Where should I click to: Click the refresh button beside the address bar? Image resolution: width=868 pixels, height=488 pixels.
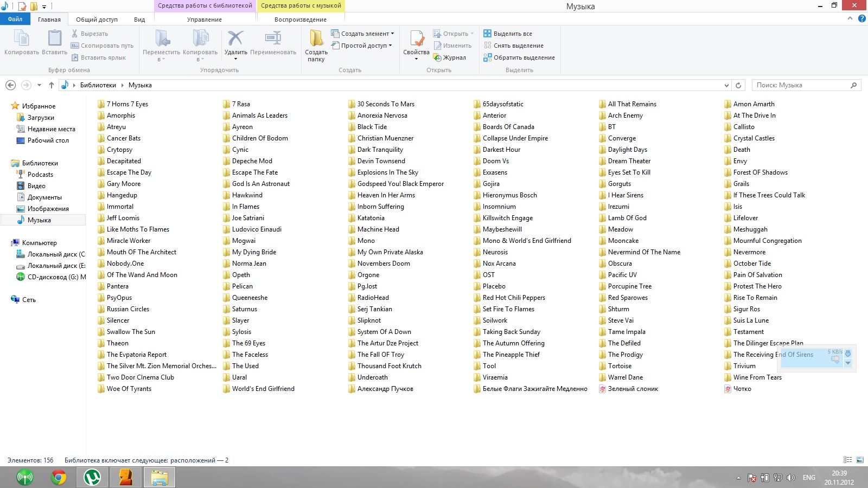click(x=738, y=85)
